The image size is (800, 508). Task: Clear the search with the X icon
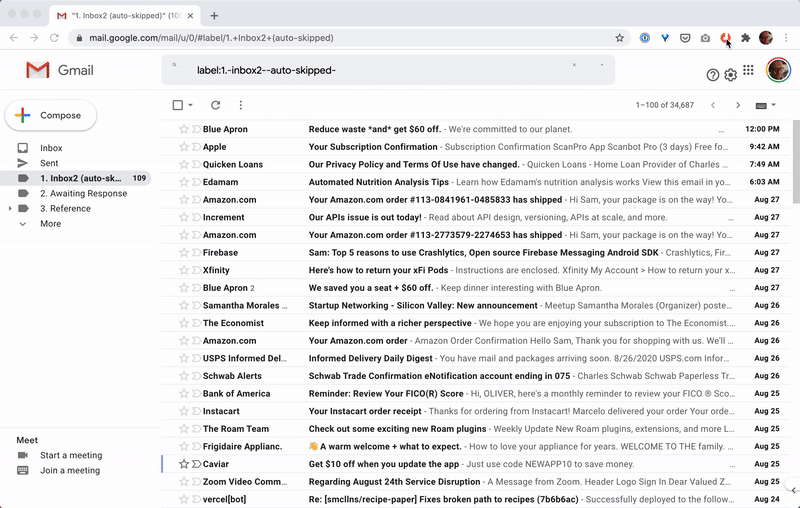574,65
